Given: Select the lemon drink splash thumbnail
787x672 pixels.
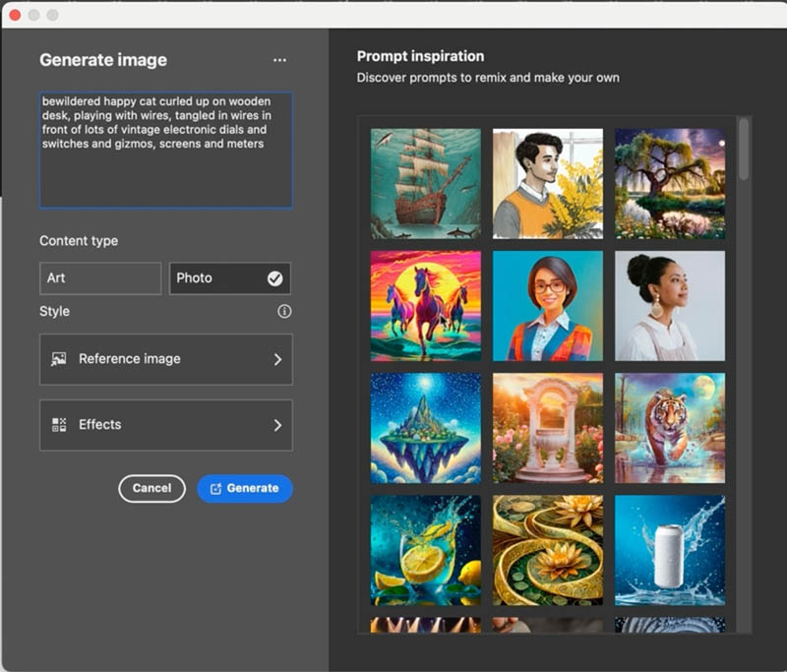Looking at the screenshot, I should [x=426, y=550].
